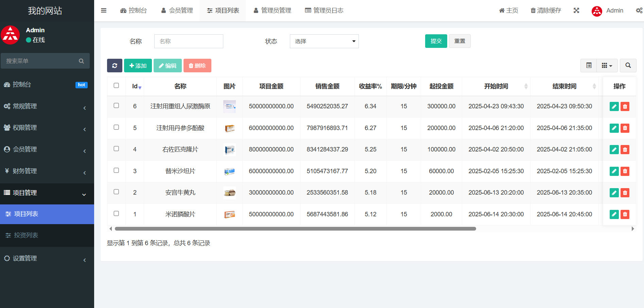Open the 状态 select dropdown
This screenshot has height=308, width=644.
[324, 41]
